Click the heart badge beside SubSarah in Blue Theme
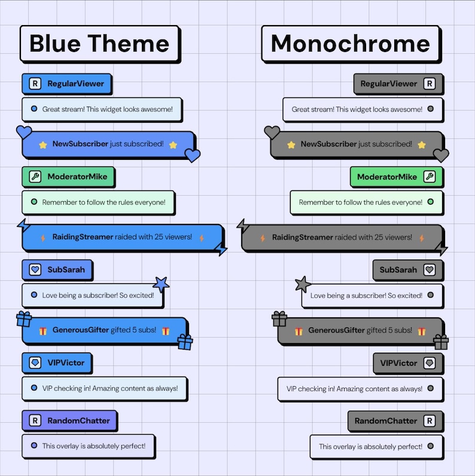475x476 pixels. [x=35, y=269]
